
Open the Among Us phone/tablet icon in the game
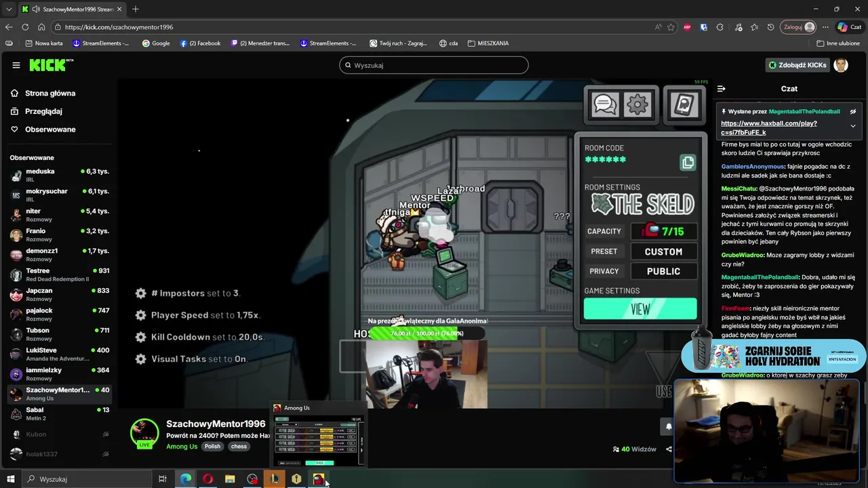coord(684,105)
